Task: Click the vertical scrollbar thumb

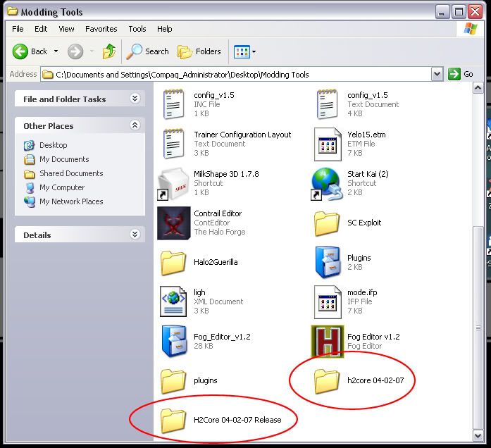Action: [x=478, y=328]
